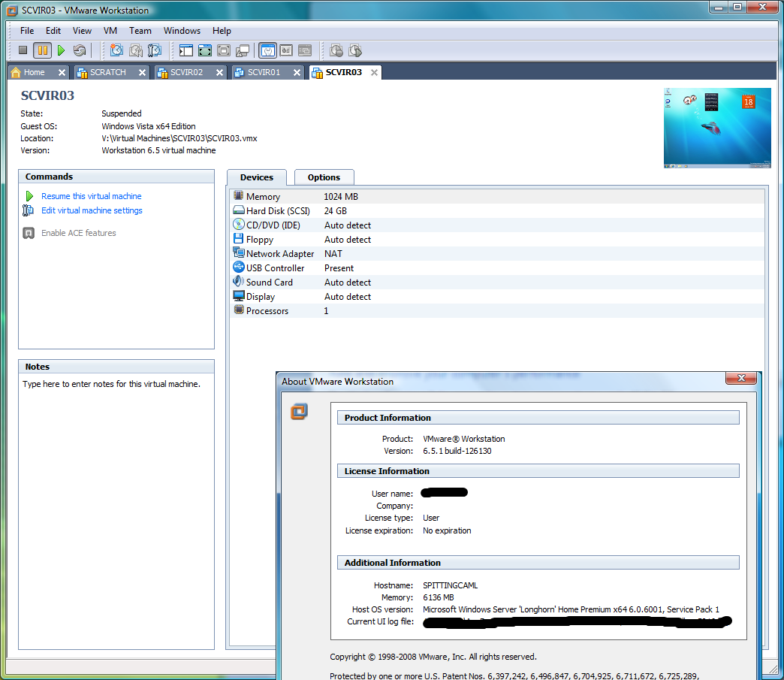
Task: Click the Power Off stop button in toolbar
Action: click(x=23, y=50)
